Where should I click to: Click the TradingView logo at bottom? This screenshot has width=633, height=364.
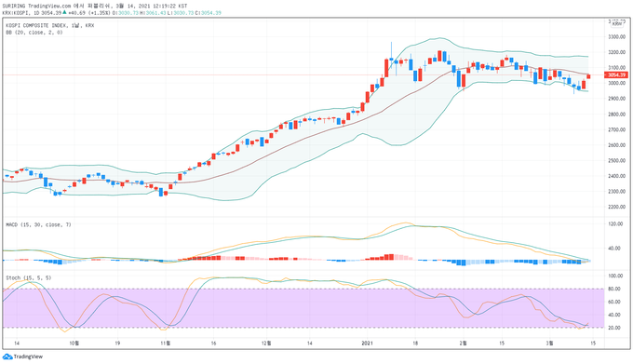pyautogui.click(x=22, y=357)
